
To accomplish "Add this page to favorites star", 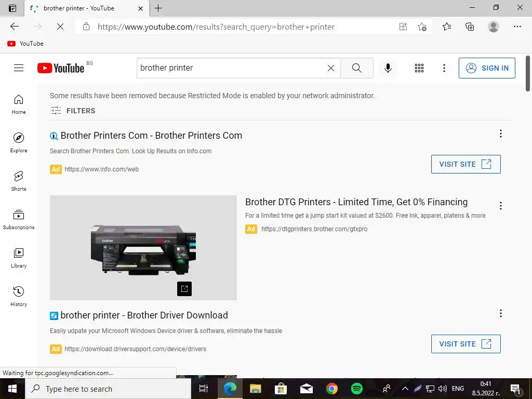I will pyautogui.click(x=422, y=27).
